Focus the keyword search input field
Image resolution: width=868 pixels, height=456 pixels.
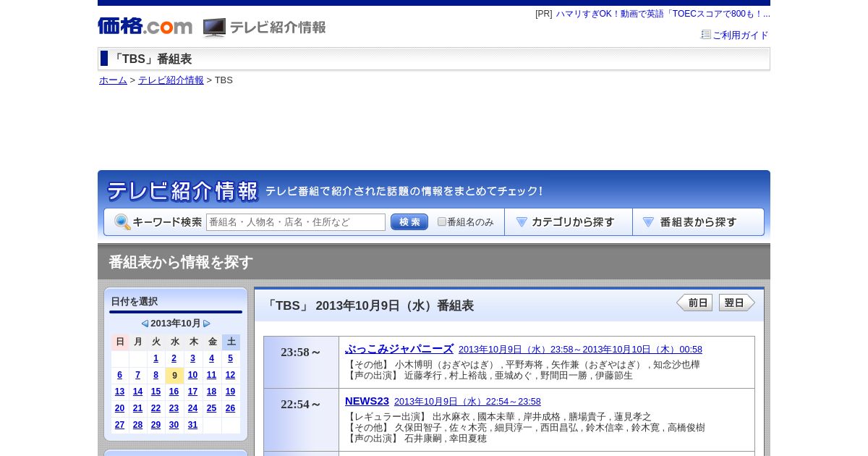click(x=296, y=222)
